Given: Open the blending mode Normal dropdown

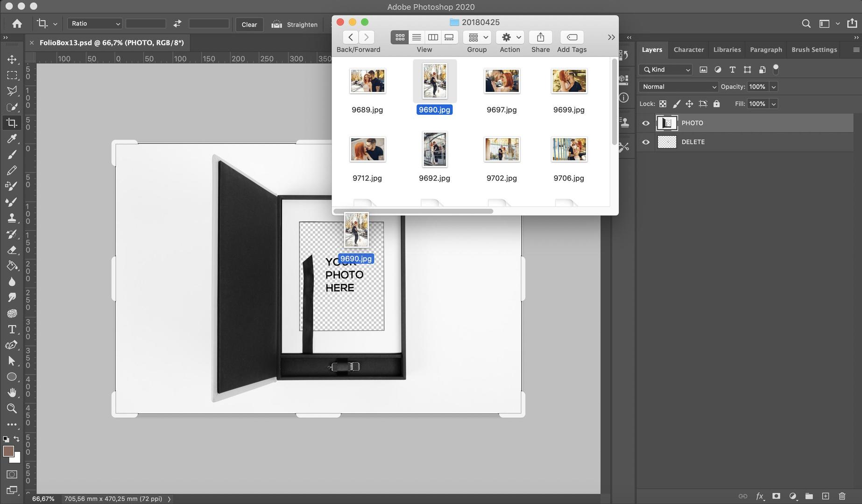Looking at the screenshot, I should 678,86.
